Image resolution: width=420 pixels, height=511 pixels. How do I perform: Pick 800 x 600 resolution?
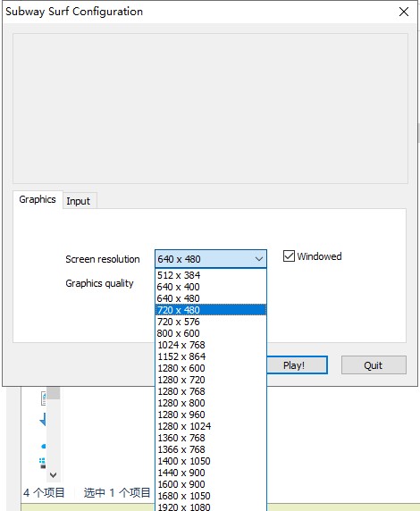pos(211,333)
